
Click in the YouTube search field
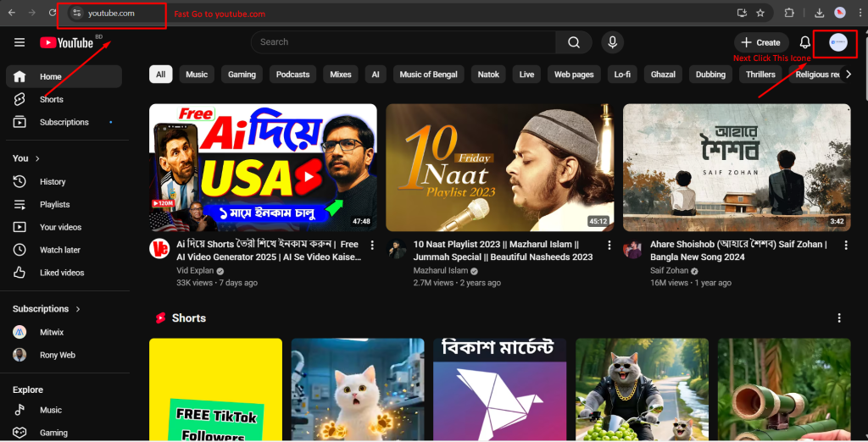click(x=403, y=42)
